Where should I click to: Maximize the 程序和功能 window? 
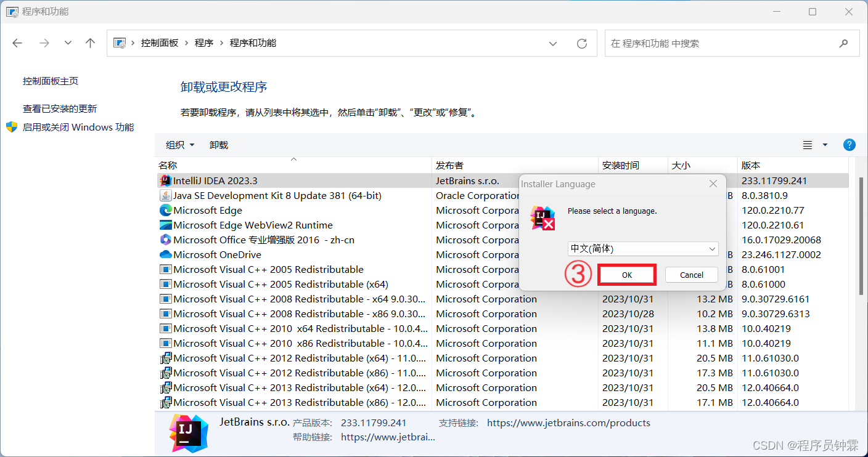coord(813,12)
